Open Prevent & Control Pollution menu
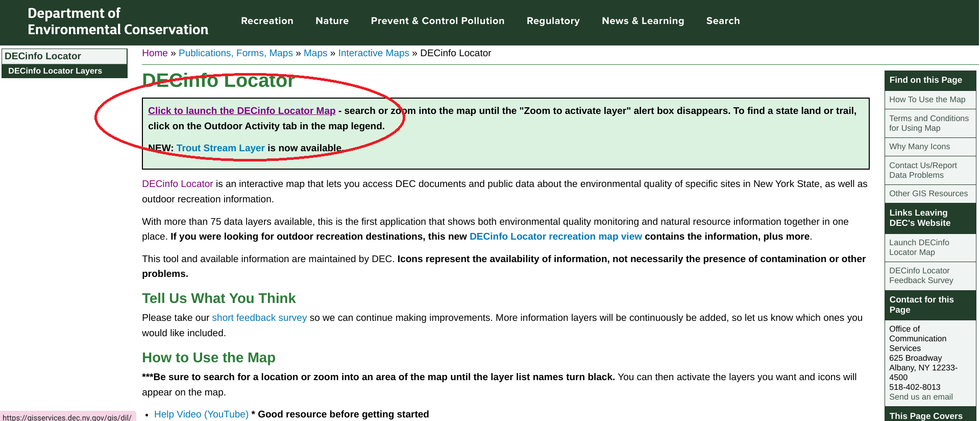Screen dimensions: 980x421 (x=437, y=21)
